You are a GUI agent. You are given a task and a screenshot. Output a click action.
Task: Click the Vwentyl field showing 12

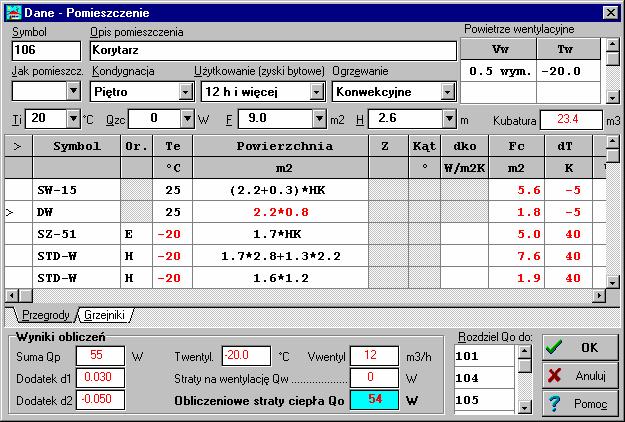pyautogui.click(x=374, y=355)
